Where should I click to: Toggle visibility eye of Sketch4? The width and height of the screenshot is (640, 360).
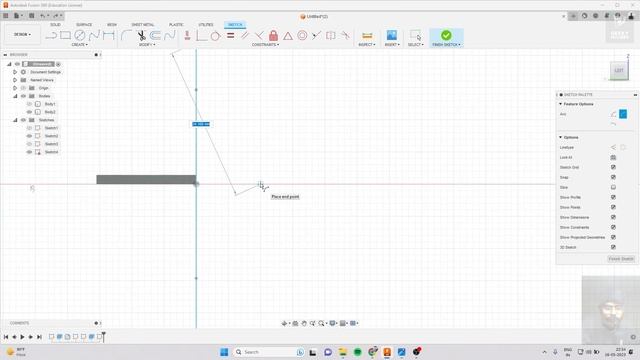[x=29, y=152]
